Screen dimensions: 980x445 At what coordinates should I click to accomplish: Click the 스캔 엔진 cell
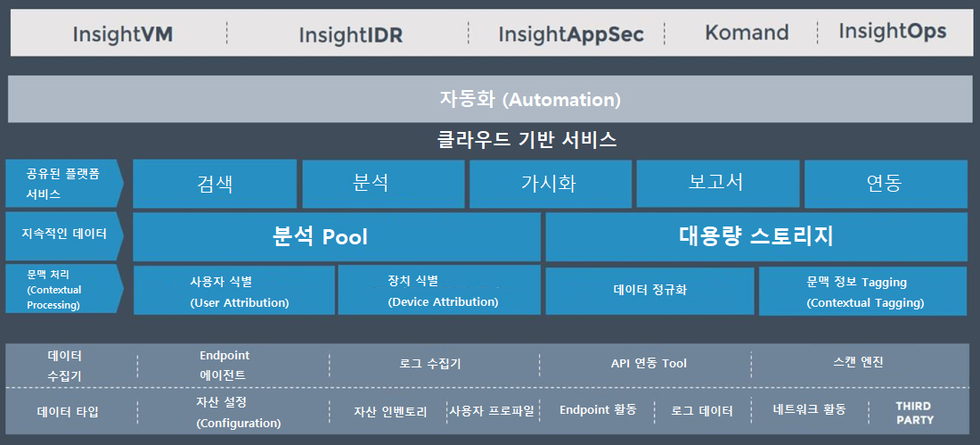[858, 362]
